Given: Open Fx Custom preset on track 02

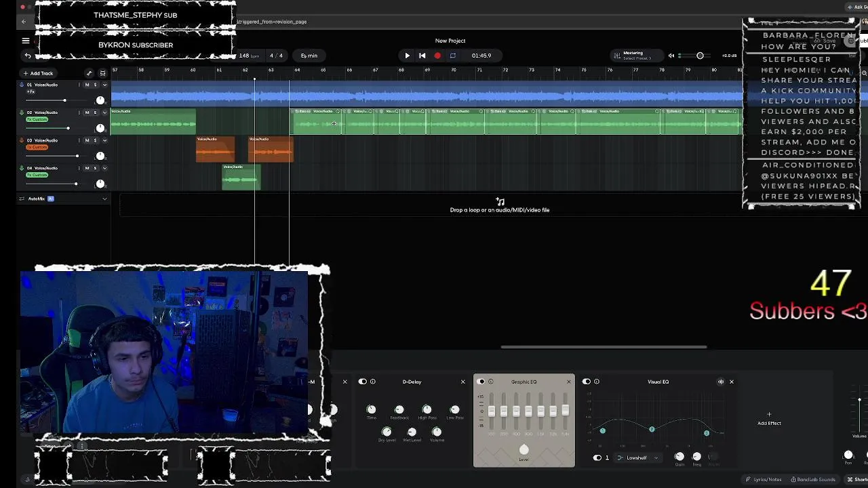Looking at the screenshot, I should (37, 119).
